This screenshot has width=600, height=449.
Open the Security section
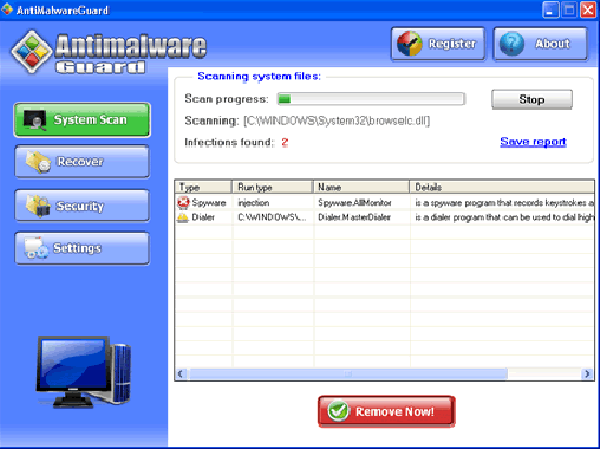82,206
